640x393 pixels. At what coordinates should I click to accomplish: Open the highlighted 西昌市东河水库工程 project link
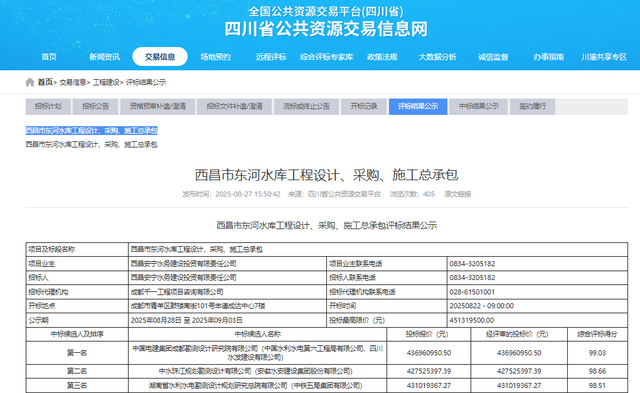pos(91,131)
